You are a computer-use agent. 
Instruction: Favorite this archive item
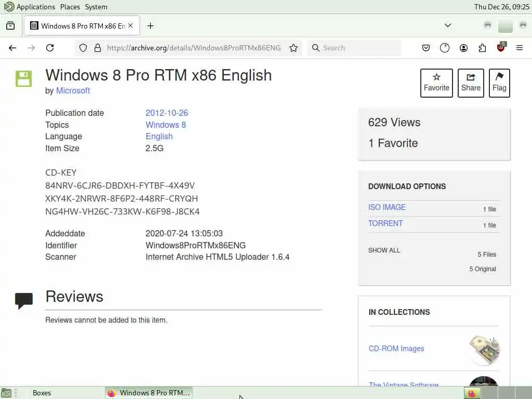point(436,83)
